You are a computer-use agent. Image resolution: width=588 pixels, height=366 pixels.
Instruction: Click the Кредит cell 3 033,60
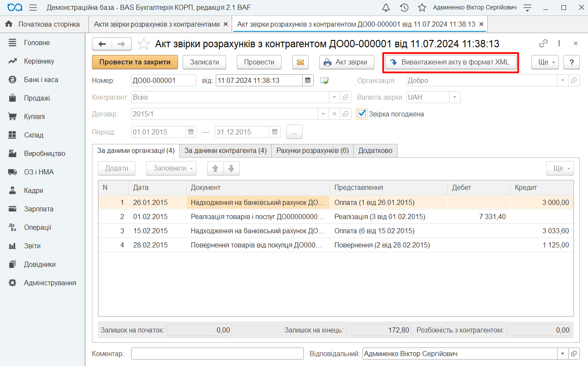click(x=542, y=231)
